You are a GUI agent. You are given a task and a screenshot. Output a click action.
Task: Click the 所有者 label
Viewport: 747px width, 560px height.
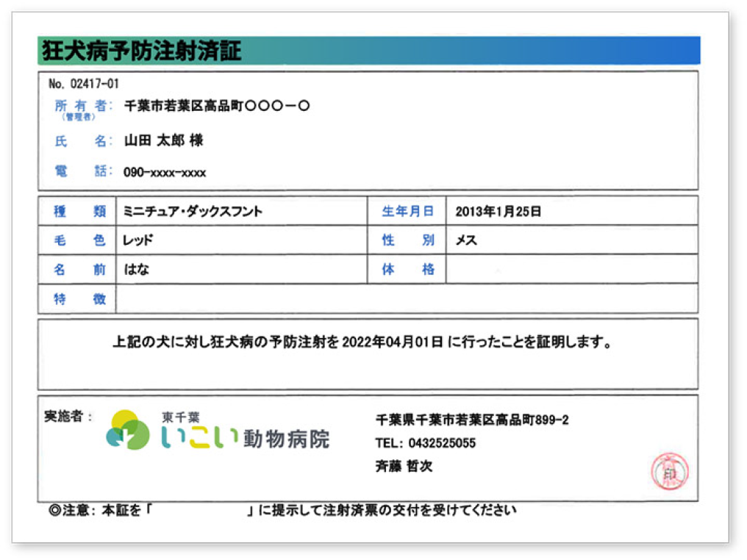(83, 106)
